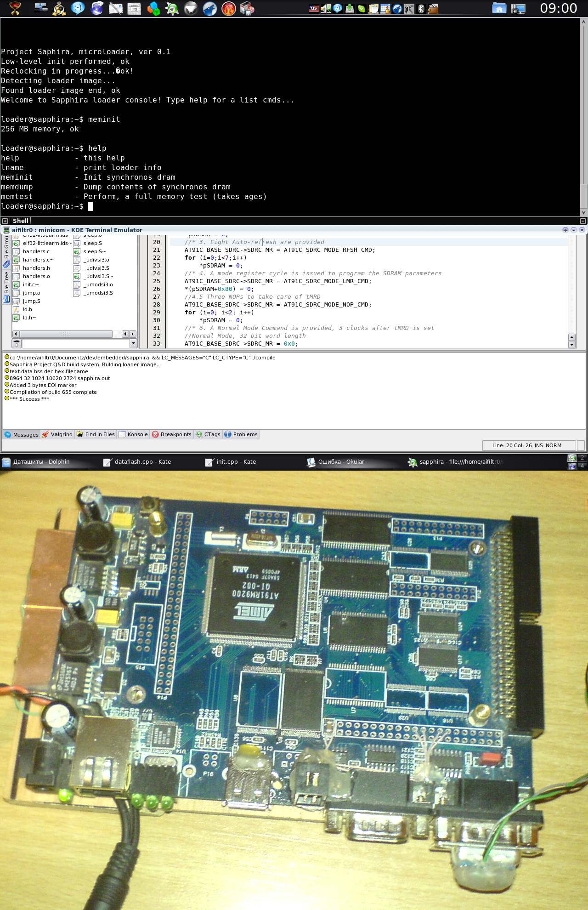Focus the file filter input field
The height and width of the screenshot is (910, 588).
click(x=76, y=343)
